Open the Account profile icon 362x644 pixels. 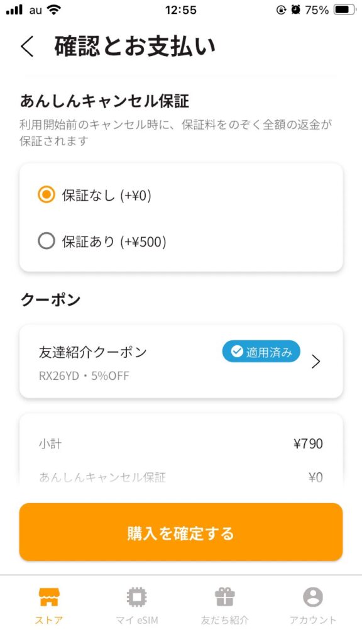[x=313, y=597]
